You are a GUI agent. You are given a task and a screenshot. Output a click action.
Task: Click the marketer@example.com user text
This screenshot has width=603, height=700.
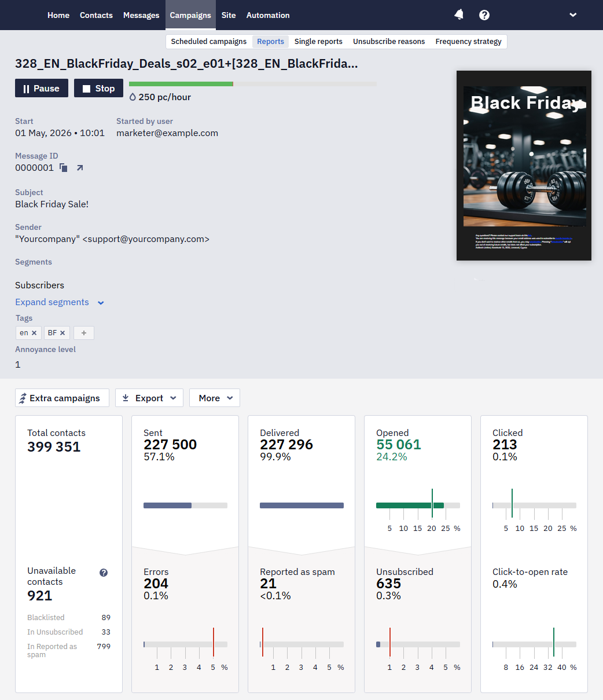[167, 133]
